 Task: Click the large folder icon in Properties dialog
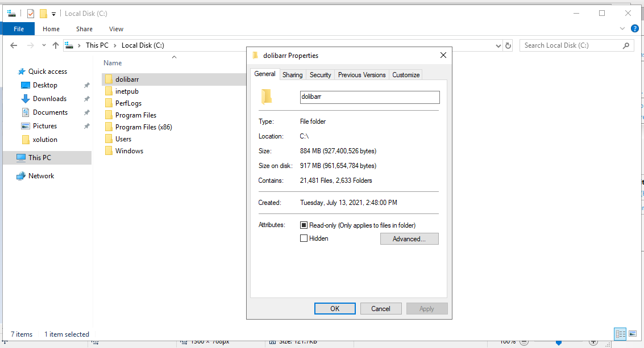click(266, 97)
